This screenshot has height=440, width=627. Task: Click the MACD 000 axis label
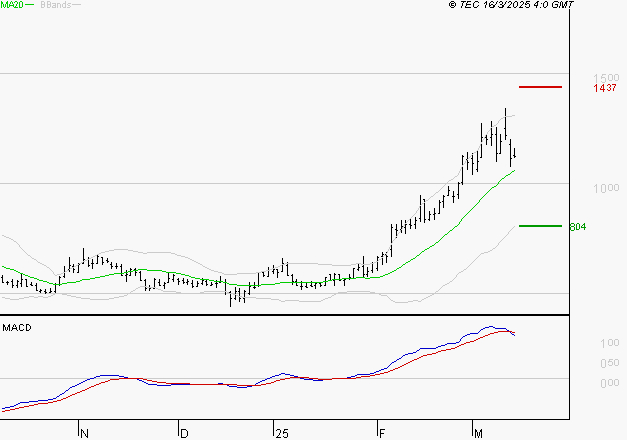pyautogui.click(x=610, y=383)
